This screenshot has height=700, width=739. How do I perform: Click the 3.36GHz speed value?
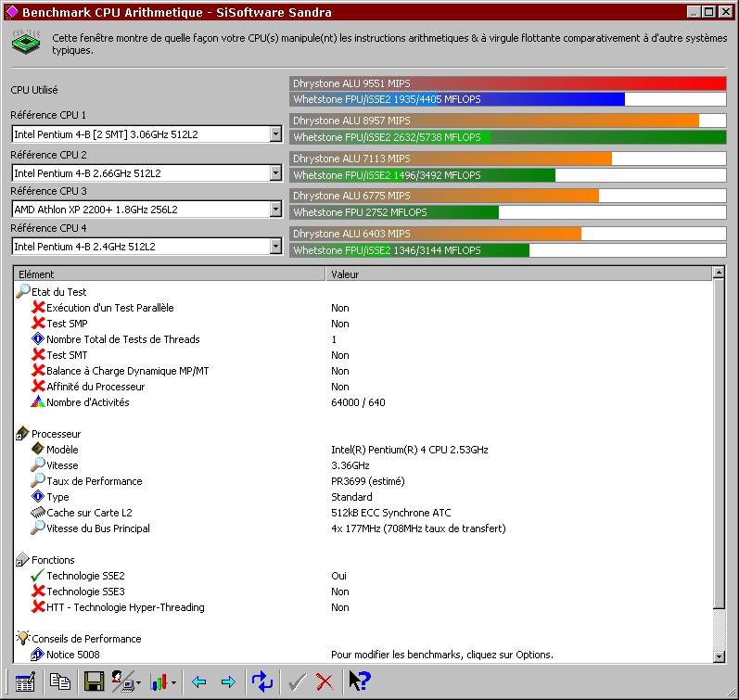tap(350, 465)
